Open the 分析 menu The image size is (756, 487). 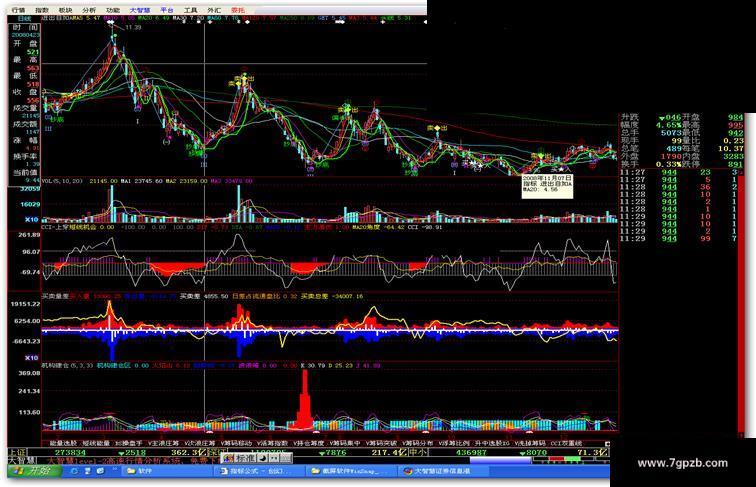(89, 10)
